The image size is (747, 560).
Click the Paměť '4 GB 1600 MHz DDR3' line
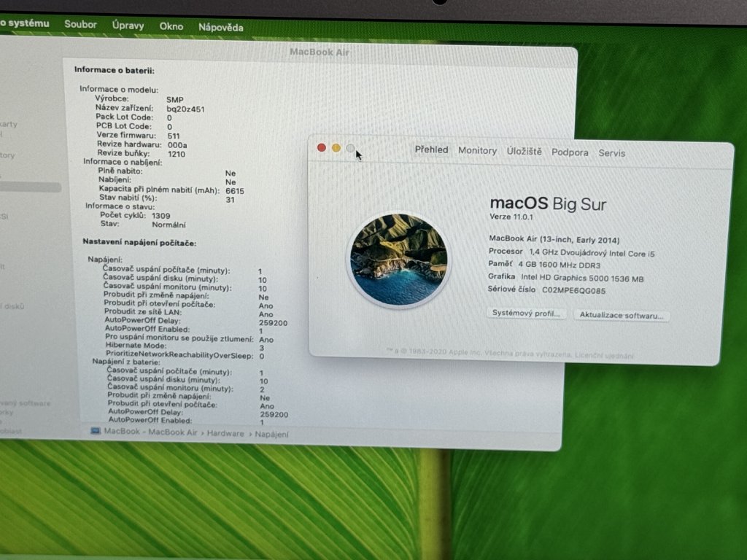pyautogui.click(x=544, y=265)
